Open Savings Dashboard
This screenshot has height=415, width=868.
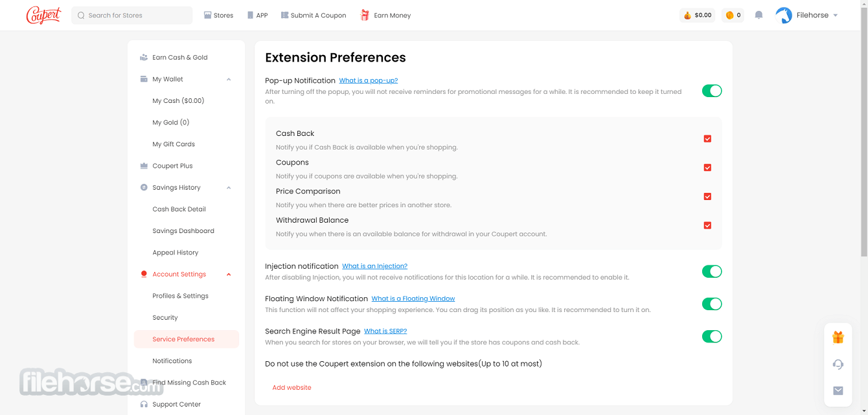(183, 231)
